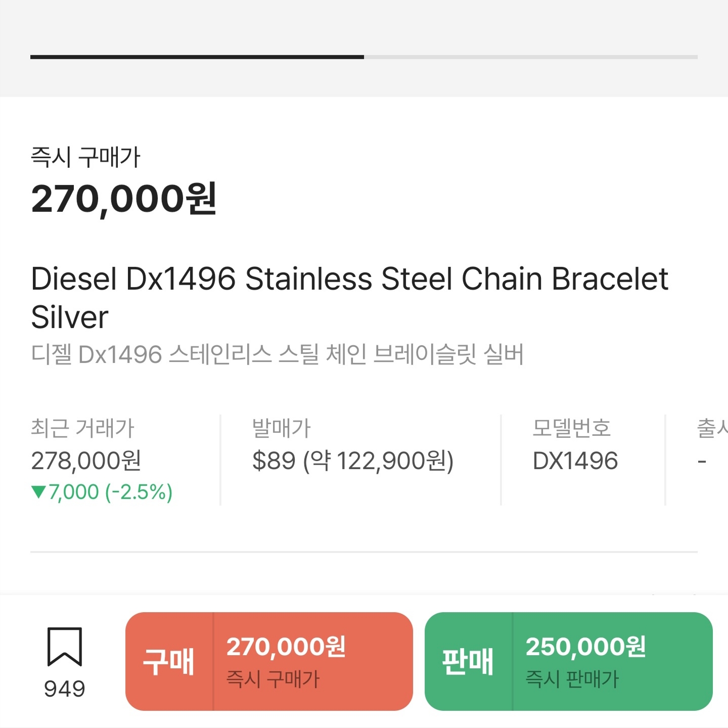Tap the 발매가 $89 release price

353,461
